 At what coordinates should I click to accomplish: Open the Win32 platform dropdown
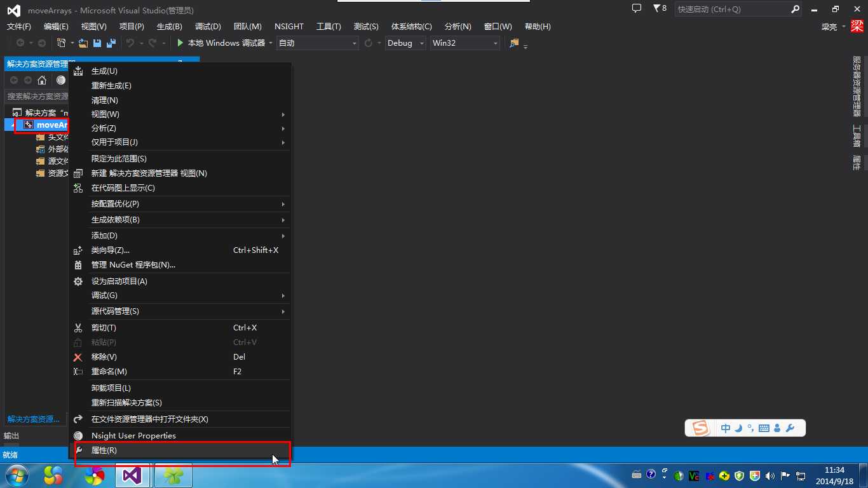pyautogui.click(x=465, y=43)
